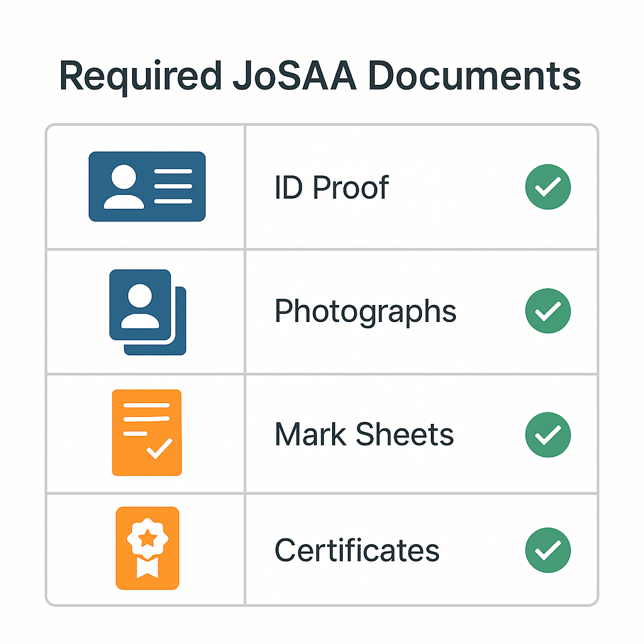
Task: Toggle the green check for Photographs
Action: click(x=548, y=311)
